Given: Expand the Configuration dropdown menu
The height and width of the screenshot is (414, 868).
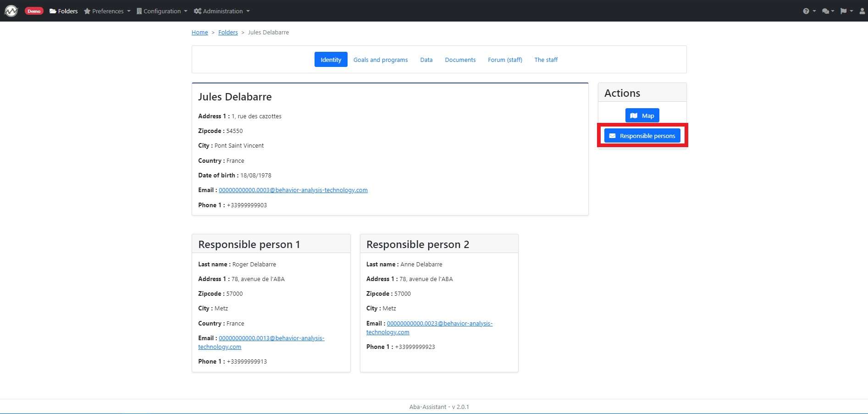Looking at the screenshot, I should [162, 11].
